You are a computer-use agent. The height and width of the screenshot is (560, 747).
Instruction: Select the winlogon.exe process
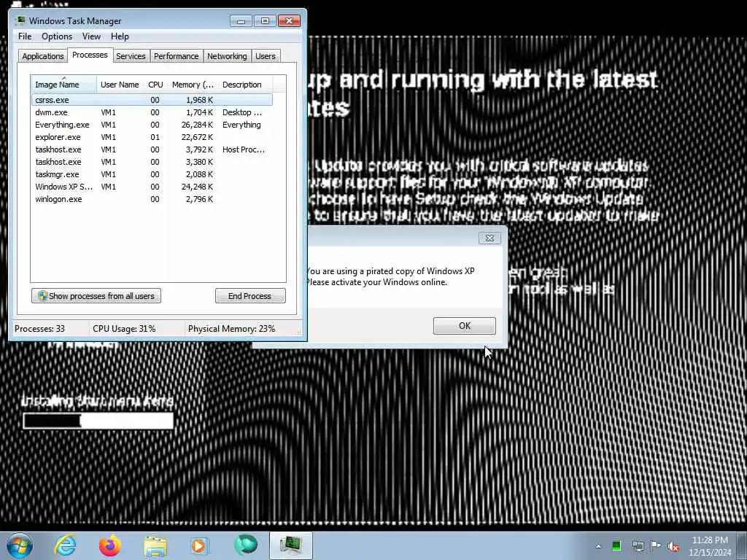[x=152, y=199]
